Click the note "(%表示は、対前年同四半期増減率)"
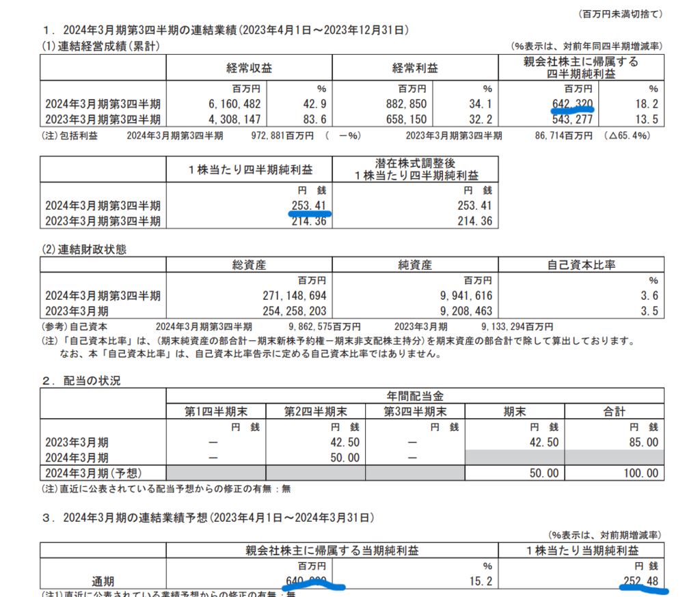The height and width of the screenshot is (597, 700). coord(587,46)
